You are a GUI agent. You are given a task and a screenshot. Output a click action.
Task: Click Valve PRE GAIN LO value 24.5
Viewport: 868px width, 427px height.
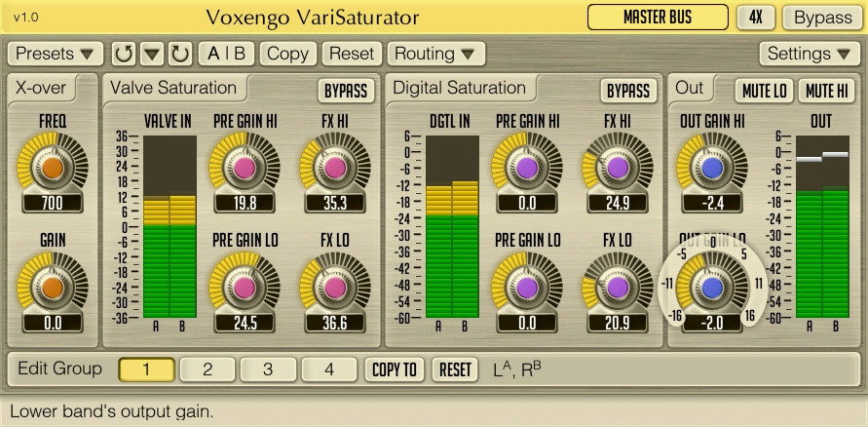coord(245,323)
